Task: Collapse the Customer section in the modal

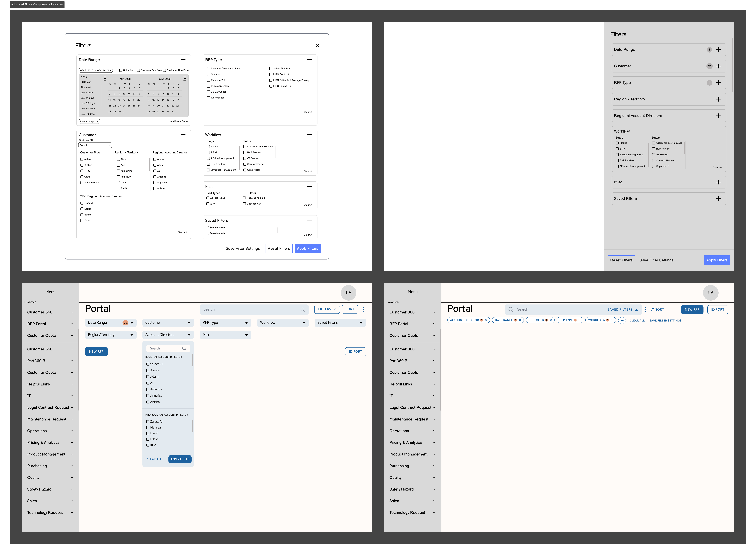Action: click(x=183, y=135)
